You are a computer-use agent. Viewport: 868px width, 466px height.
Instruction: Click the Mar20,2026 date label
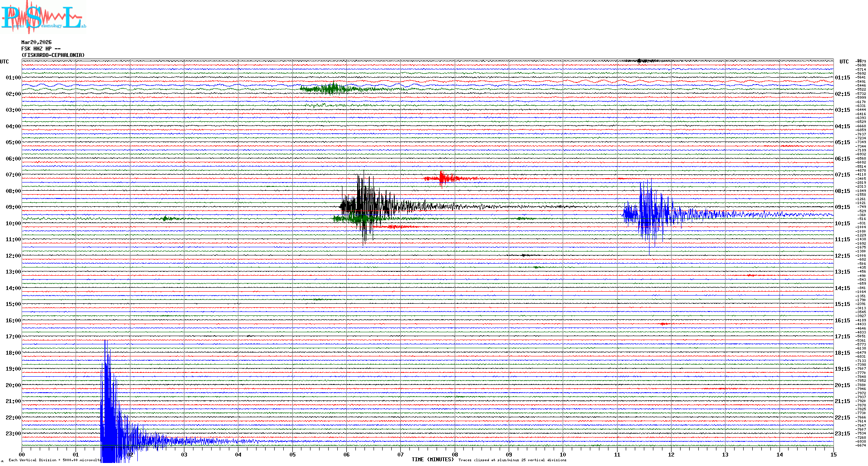click(36, 42)
